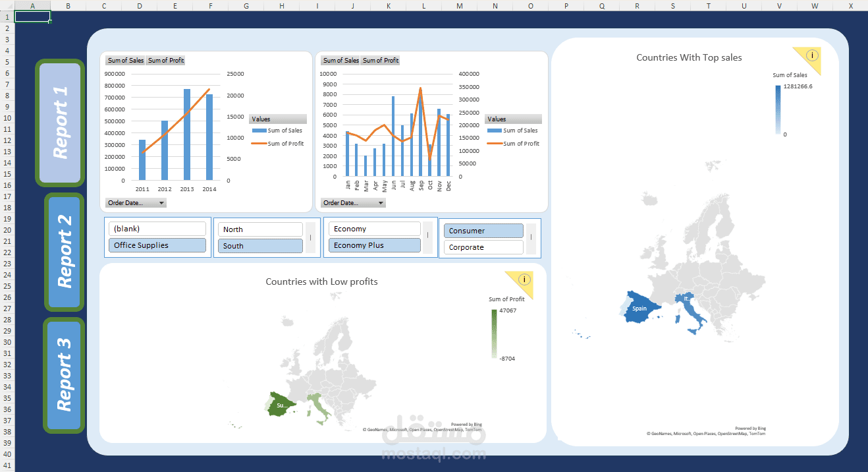Select row 20 header
This screenshot has width=868, height=472.
(7, 230)
